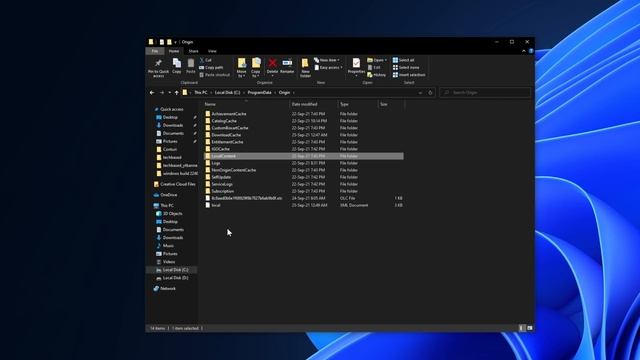The image size is (640, 360).
Task: Select OneDrive in the navigation pane
Action: pos(165,195)
